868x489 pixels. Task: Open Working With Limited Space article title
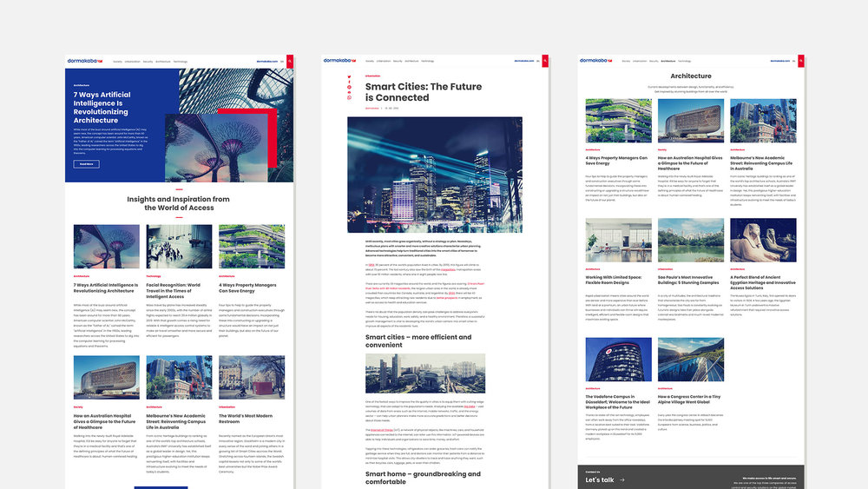614,280
